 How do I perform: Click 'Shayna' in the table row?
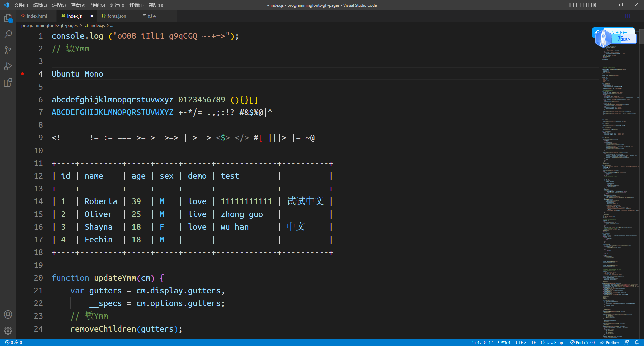tap(99, 227)
